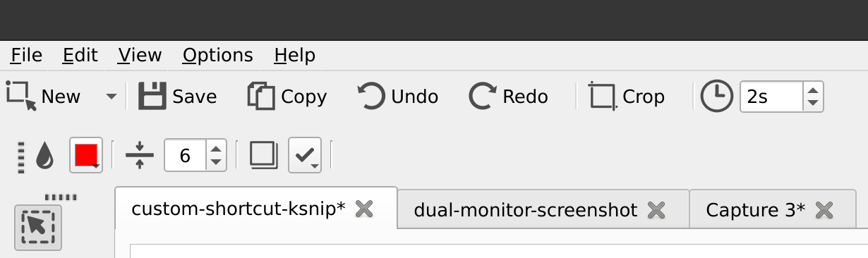Open the checkmark sticker dropdown
868x258 pixels.
coord(305,155)
